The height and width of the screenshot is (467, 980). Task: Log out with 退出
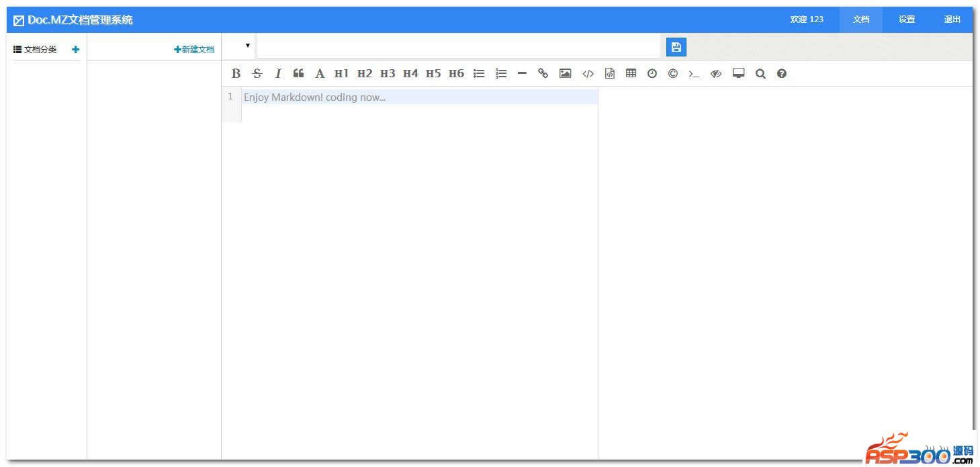952,19
